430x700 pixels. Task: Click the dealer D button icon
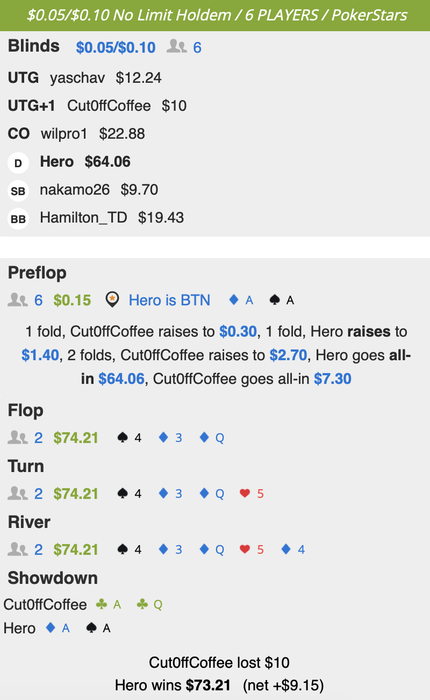(x=18, y=163)
